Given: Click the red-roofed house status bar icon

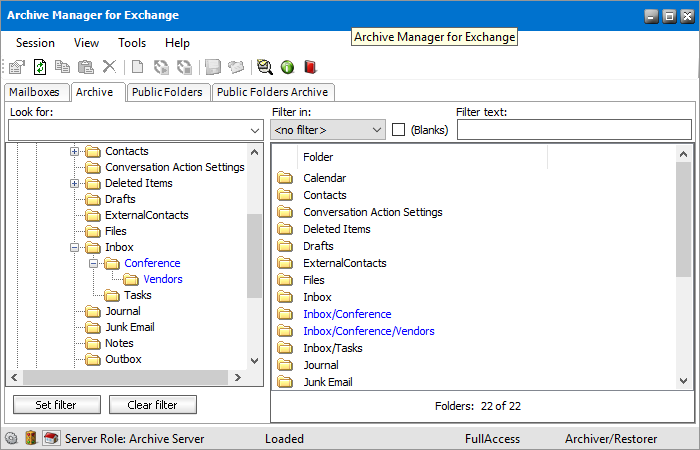Looking at the screenshot, I should (51, 438).
